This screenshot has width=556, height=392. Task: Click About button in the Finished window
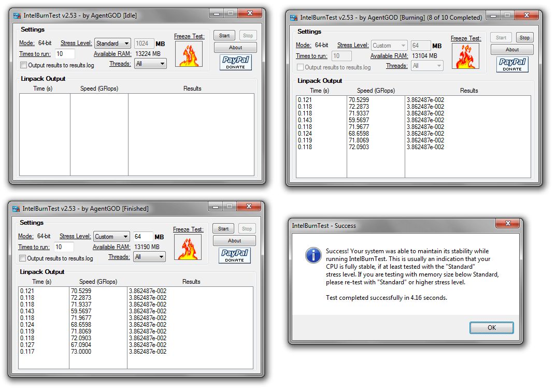pos(234,241)
